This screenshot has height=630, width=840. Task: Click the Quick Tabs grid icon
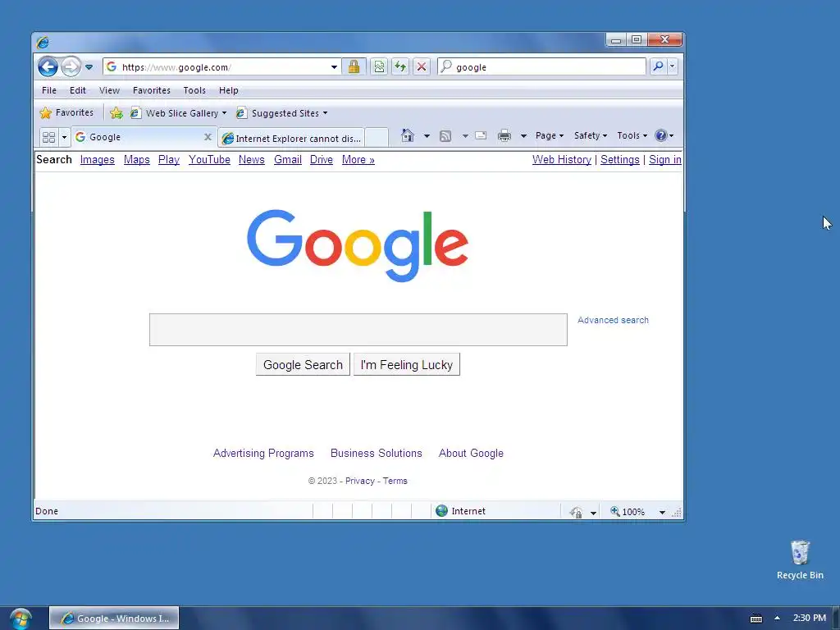click(x=48, y=137)
